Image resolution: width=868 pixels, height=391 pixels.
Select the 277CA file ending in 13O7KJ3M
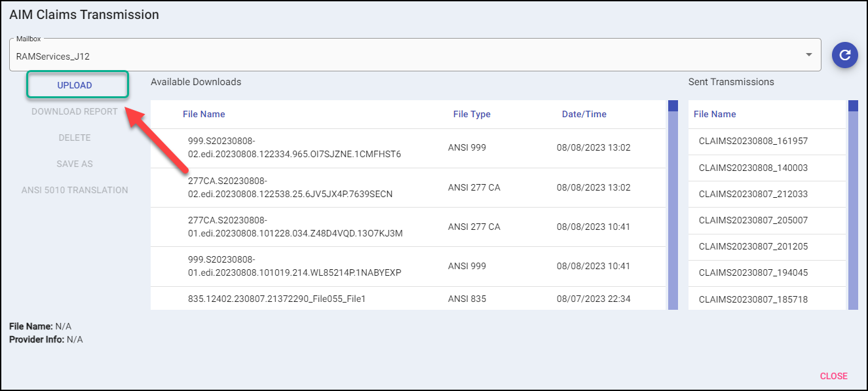click(295, 227)
